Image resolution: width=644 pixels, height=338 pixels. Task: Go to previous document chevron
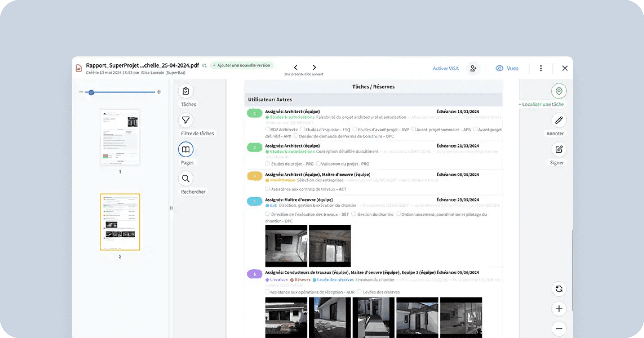[296, 67]
